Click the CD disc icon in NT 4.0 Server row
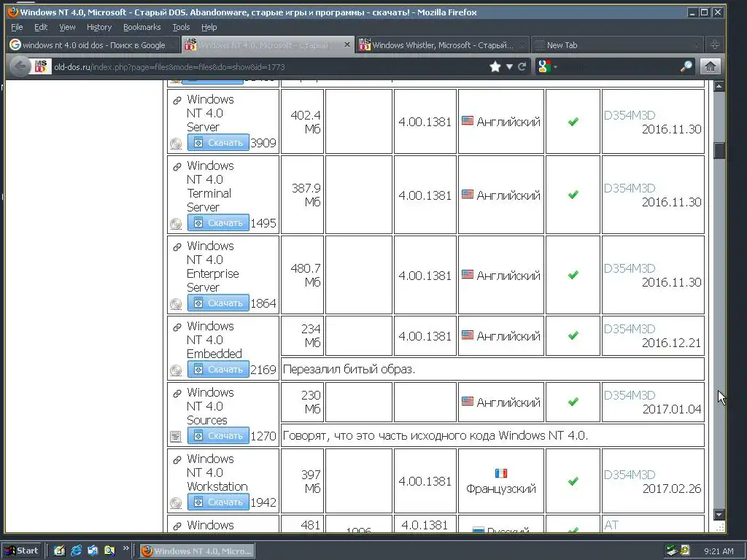747x560 pixels. pyautogui.click(x=177, y=144)
